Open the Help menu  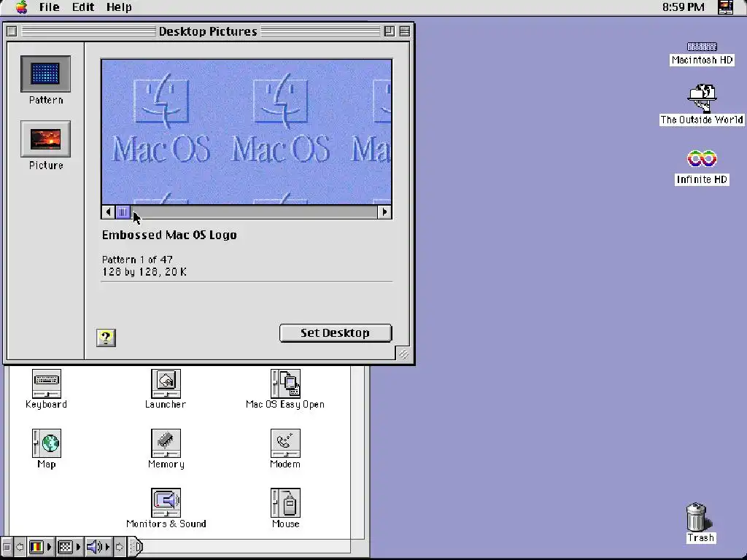(x=119, y=7)
